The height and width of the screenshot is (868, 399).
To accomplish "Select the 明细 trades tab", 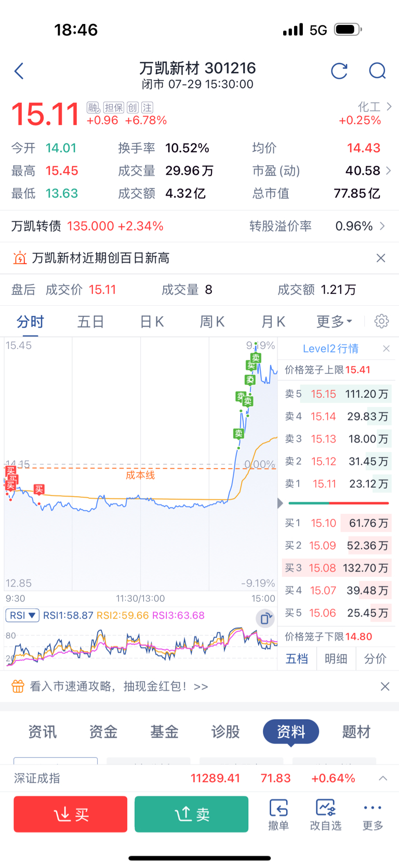I will click(x=336, y=659).
